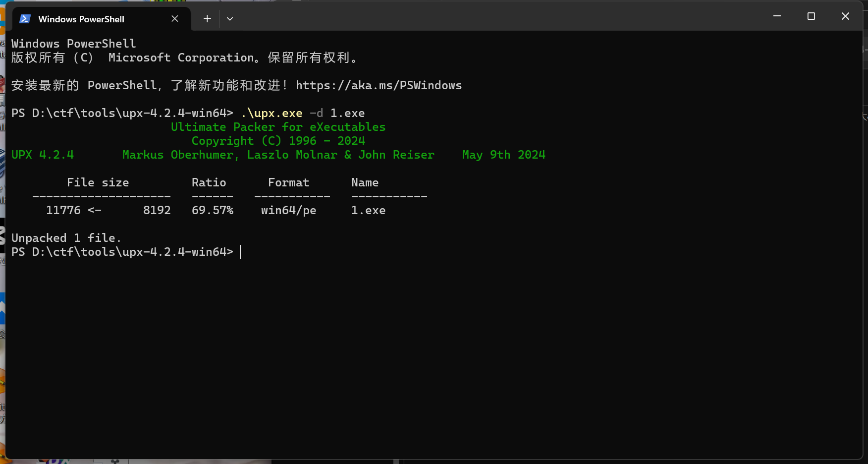Minimize the terminal window
Viewport: 868px width, 464px height.
point(777,16)
